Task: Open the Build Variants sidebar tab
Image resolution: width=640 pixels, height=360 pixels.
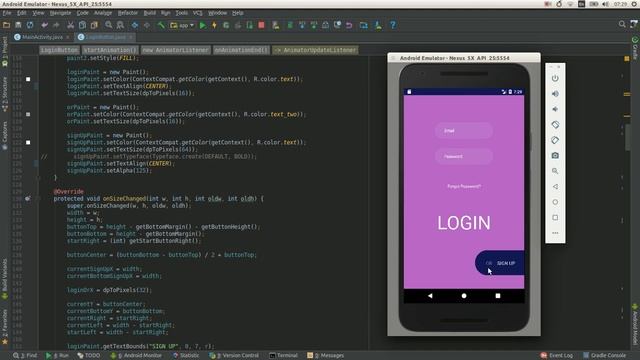Action: click(x=4, y=278)
